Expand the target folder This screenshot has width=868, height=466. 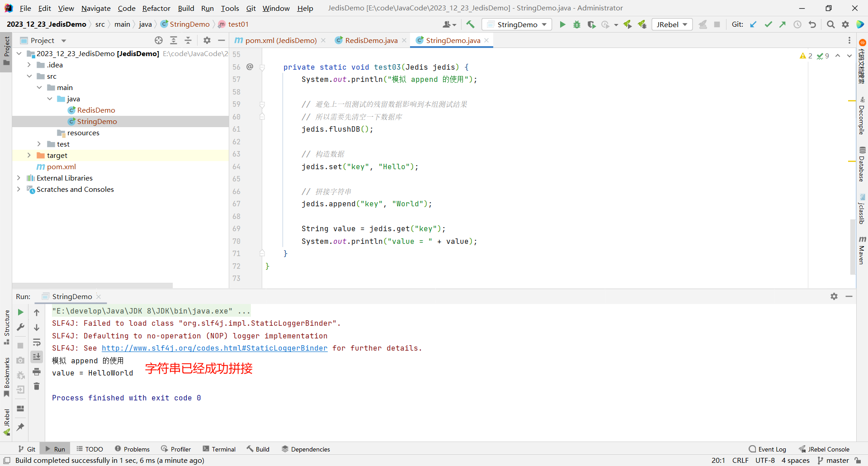pos(29,155)
